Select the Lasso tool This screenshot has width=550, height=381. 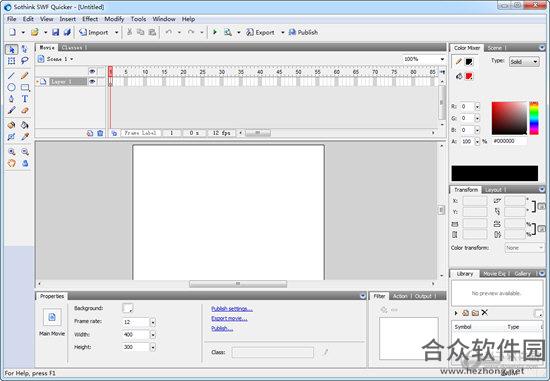[25, 61]
